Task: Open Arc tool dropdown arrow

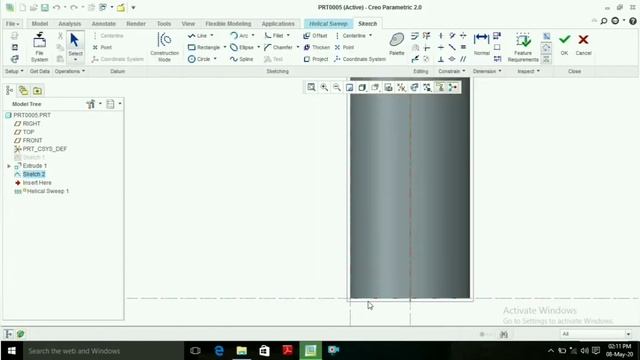Action: click(253, 36)
